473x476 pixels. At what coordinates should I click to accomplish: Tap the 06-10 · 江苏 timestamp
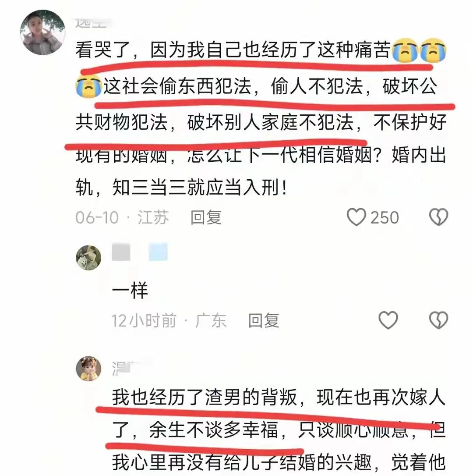click(x=122, y=217)
